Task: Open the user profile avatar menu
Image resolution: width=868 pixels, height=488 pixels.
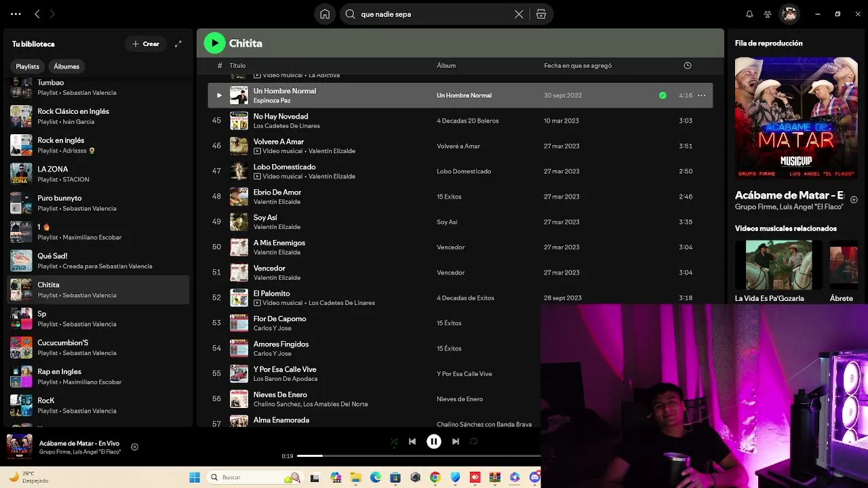Action: coord(789,14)
